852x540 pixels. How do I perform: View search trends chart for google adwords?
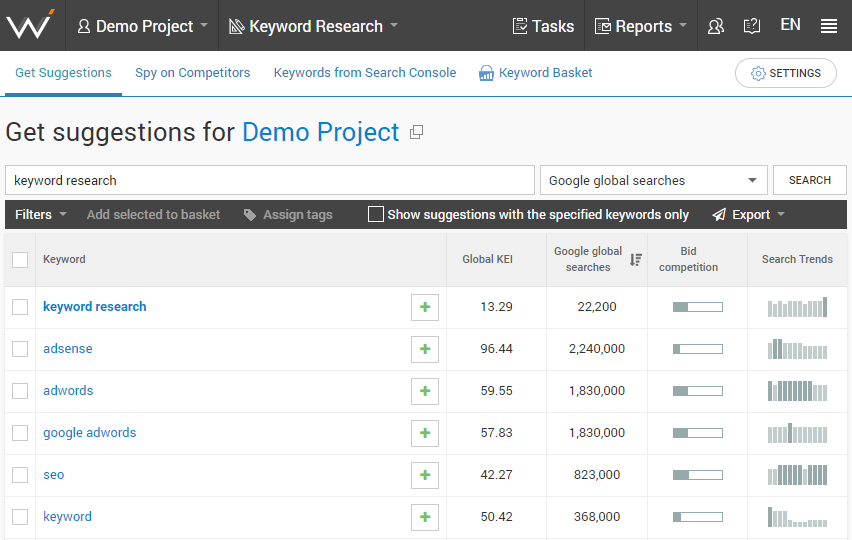[797, 433]
